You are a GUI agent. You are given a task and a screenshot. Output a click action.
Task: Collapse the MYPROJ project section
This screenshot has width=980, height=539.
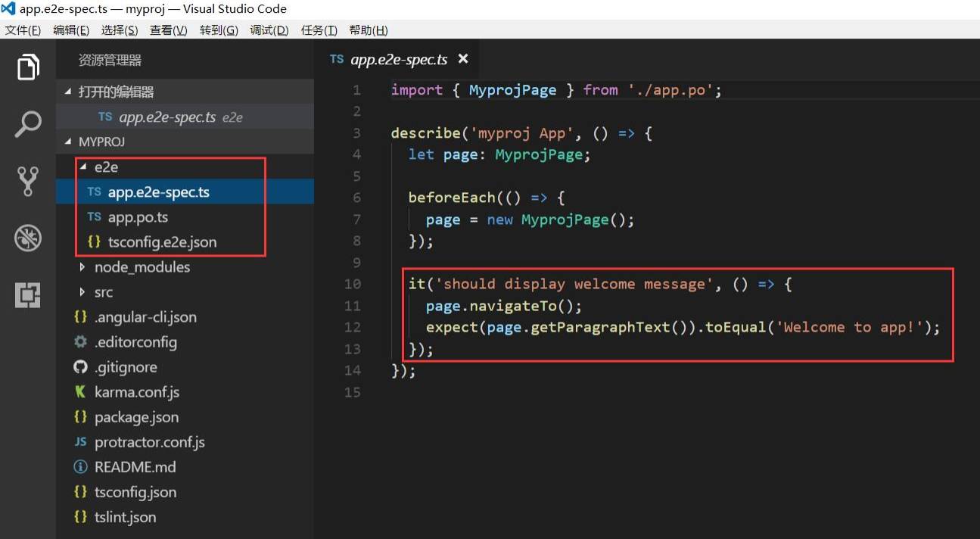(x=69, y=142)
